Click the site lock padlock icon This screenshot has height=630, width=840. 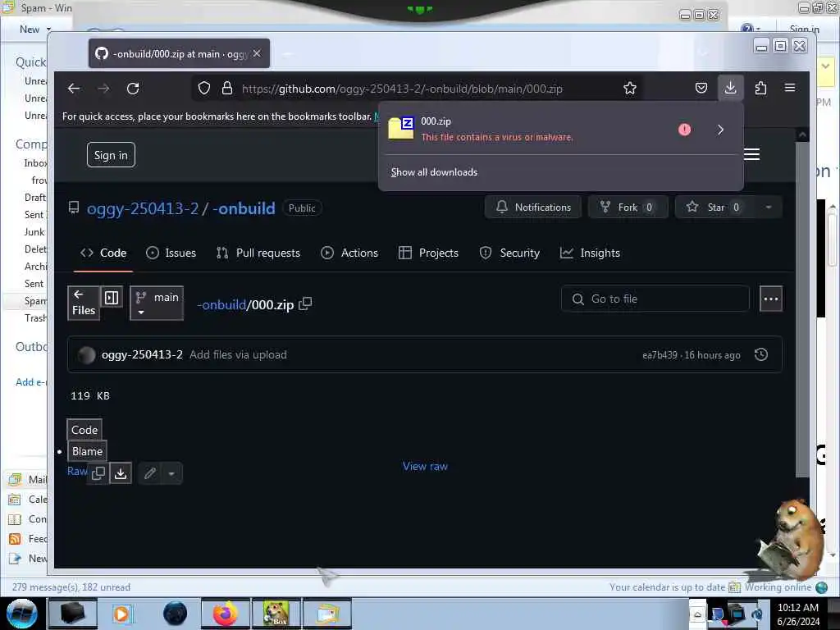pyautogui.click(x=227, y=89)
